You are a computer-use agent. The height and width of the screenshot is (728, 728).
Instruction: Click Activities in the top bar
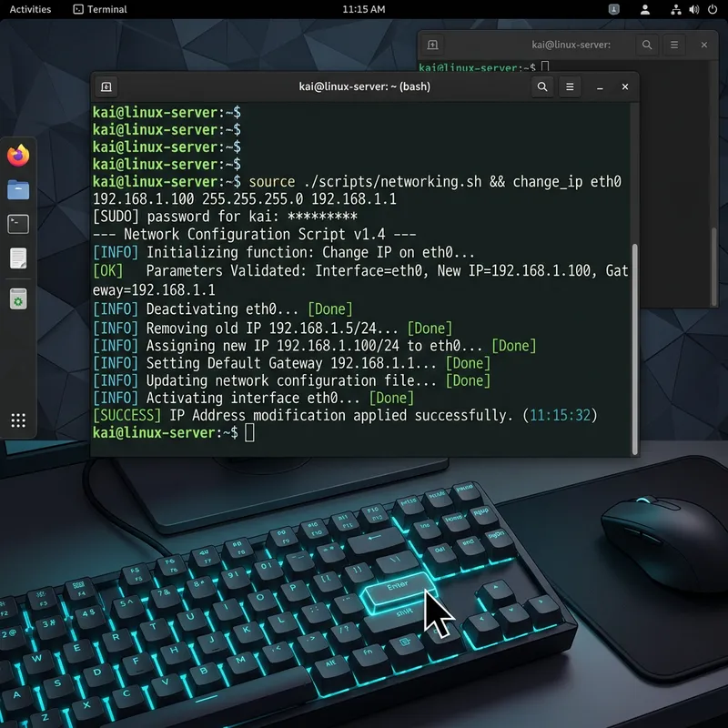coord(30,9)
